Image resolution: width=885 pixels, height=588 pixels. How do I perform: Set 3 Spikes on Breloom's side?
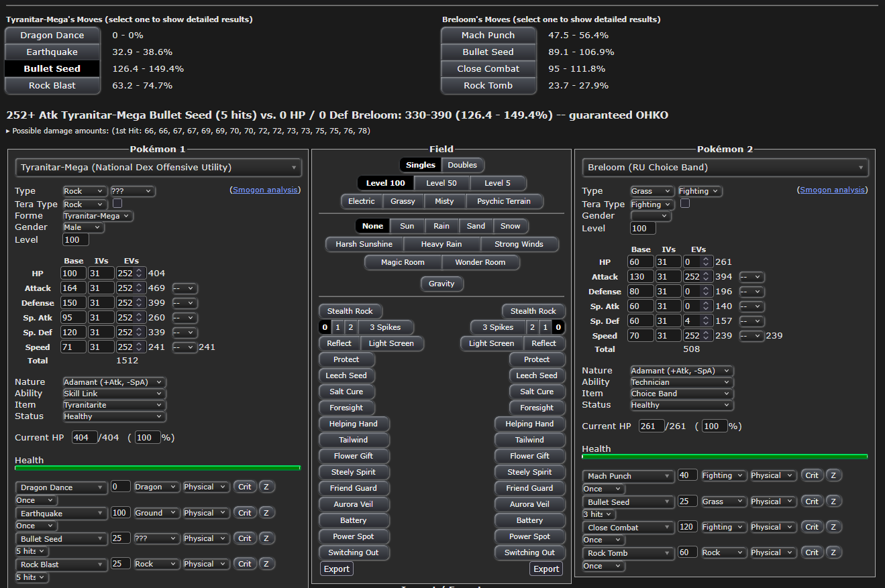click(x=498, y=327)
